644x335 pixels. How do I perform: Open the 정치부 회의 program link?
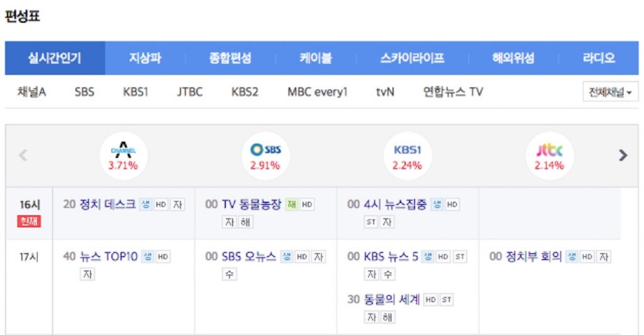(x=533, y=256)
